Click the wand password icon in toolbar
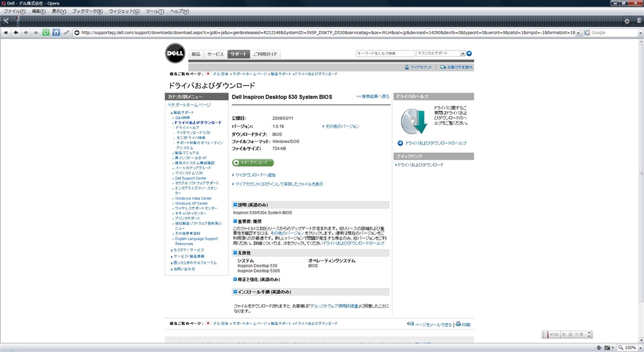The image size is (644, 352). tap(67, 33)
